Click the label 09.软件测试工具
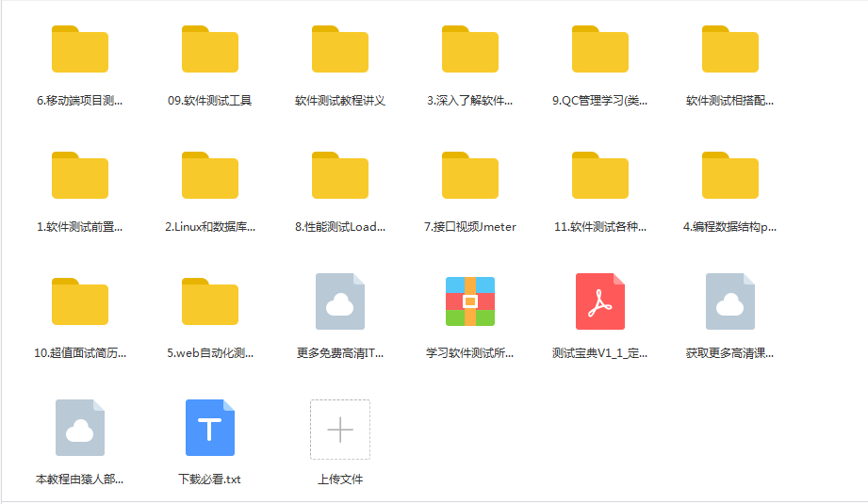Screen dimensions: 868x504 click(210, 101)
